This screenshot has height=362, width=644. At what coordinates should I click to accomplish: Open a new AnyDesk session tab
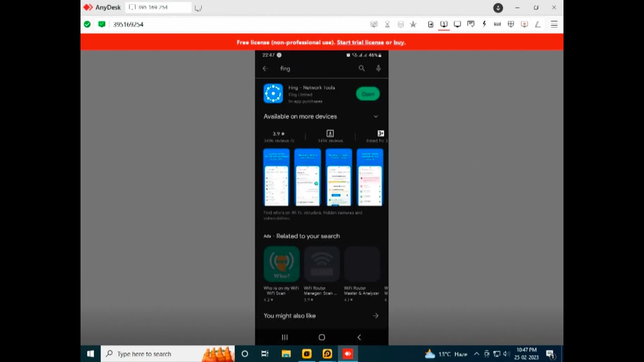[198, 8]
